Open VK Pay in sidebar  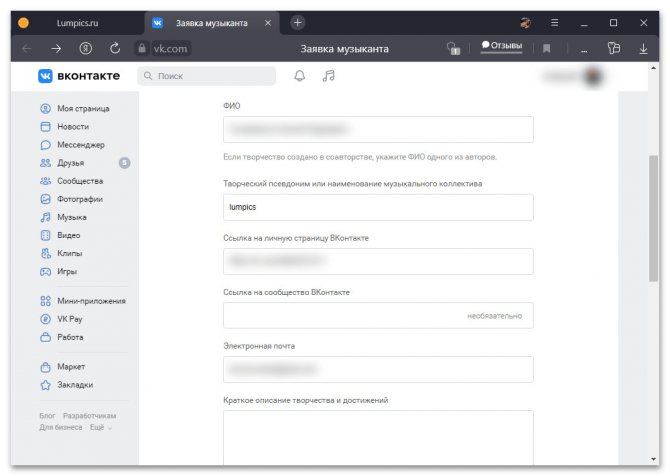(x=61, y=319)
